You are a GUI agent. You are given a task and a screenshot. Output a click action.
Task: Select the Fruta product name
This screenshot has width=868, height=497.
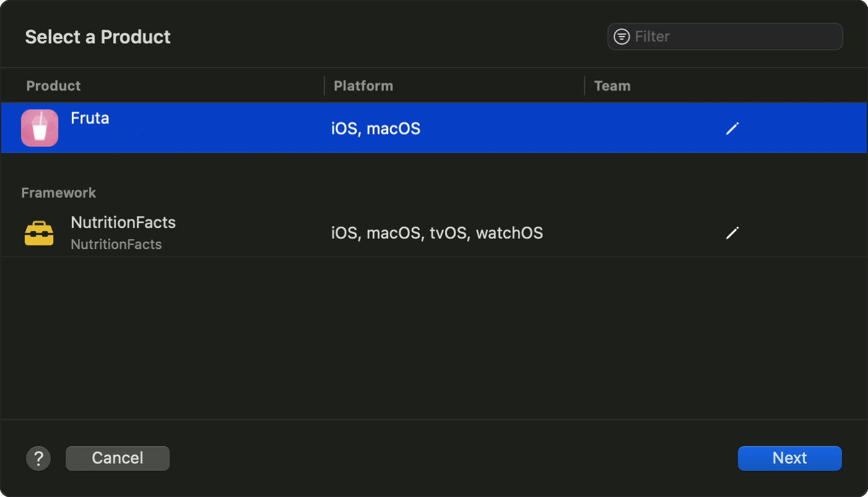point(90,118)
